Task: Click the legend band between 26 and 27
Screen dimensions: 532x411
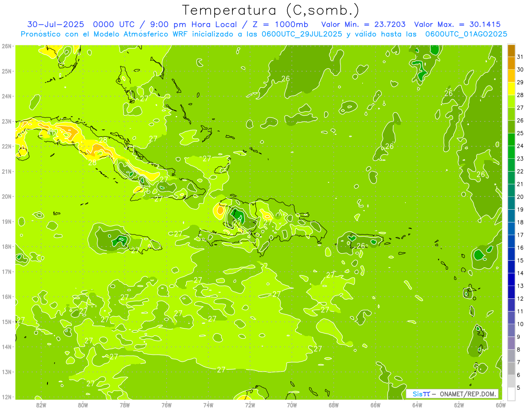Action: click(x=511, y=114)
